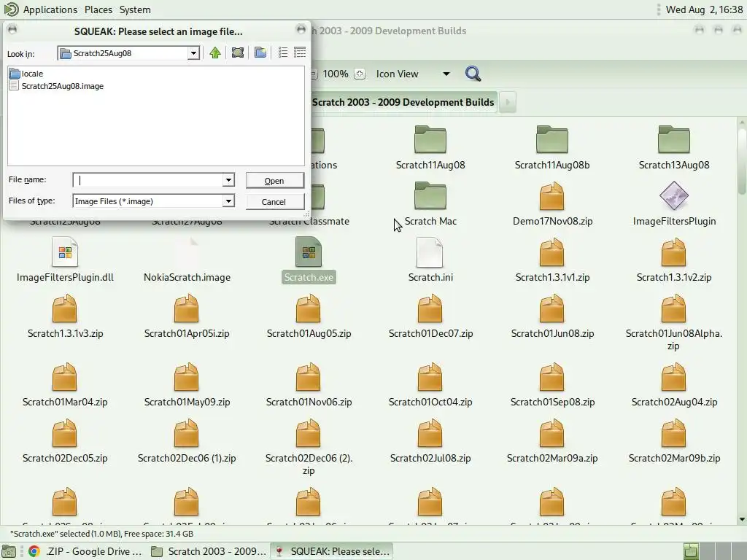Viewport: 747px width, 560px height.
Task: Select the Scratch11Aug08 folder
Action: pos(430,147)
